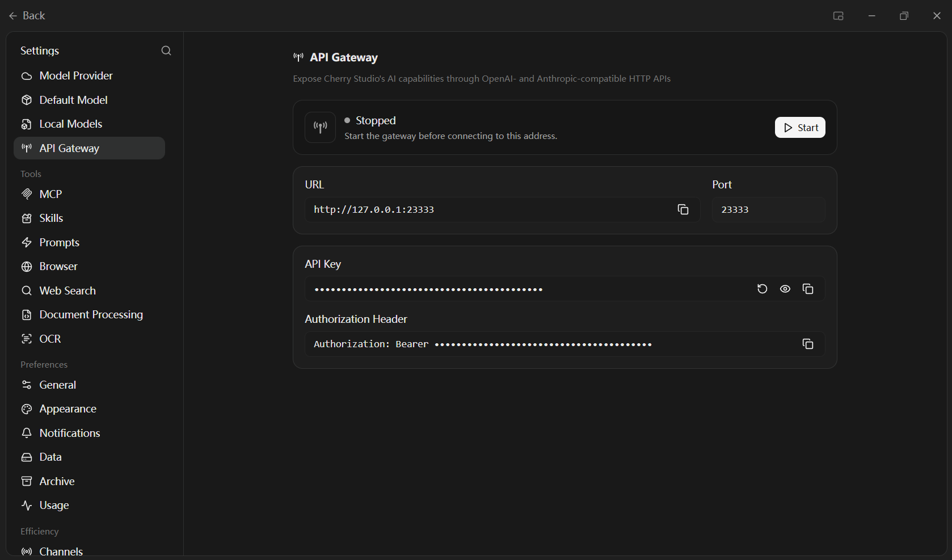This screenshot has width=952, height=560.
Task: Copy the gateway URL
Action: point(683,209)
